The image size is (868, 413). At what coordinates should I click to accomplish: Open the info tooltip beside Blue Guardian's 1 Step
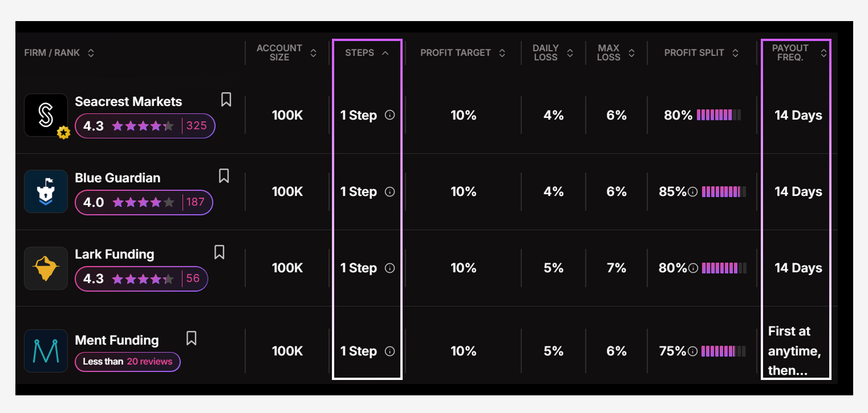coord(389,192)
